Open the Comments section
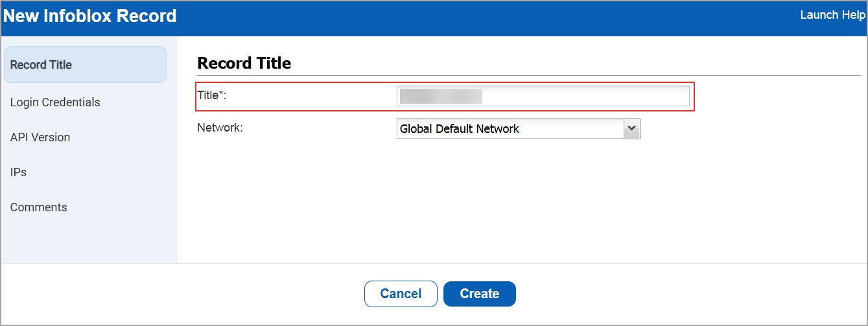The image size is (868, 326). [39, 207]
